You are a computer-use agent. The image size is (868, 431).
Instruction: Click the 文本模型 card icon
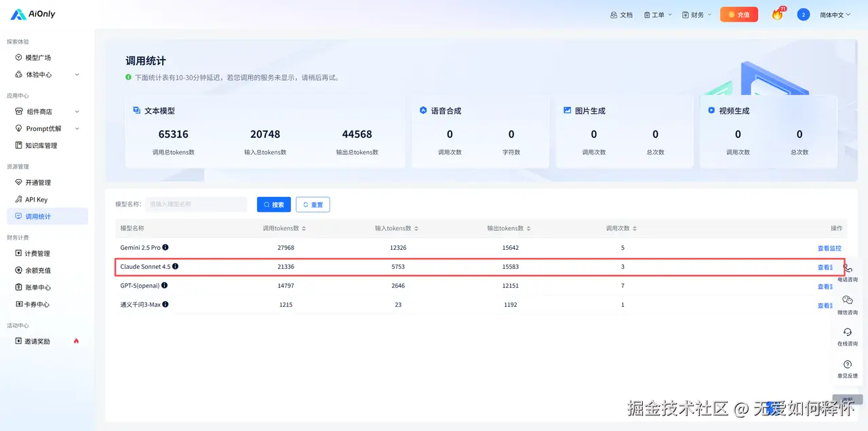[x=137, y=110]
